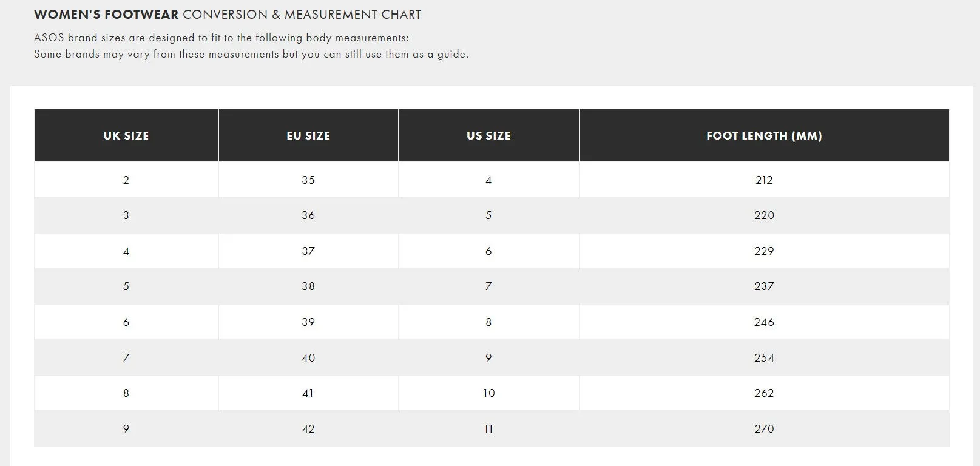Click the US size 6 cell
The width and height of the screenshot is (980, 466).
pos(488,251)
